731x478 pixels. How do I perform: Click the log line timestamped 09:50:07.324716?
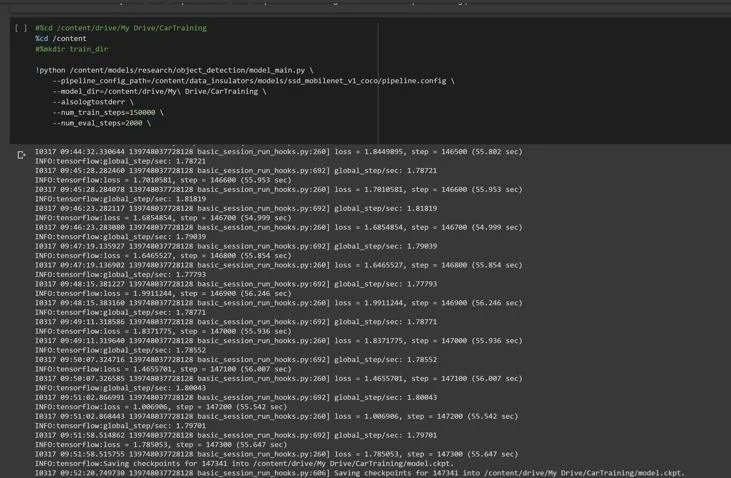[236, 360]
